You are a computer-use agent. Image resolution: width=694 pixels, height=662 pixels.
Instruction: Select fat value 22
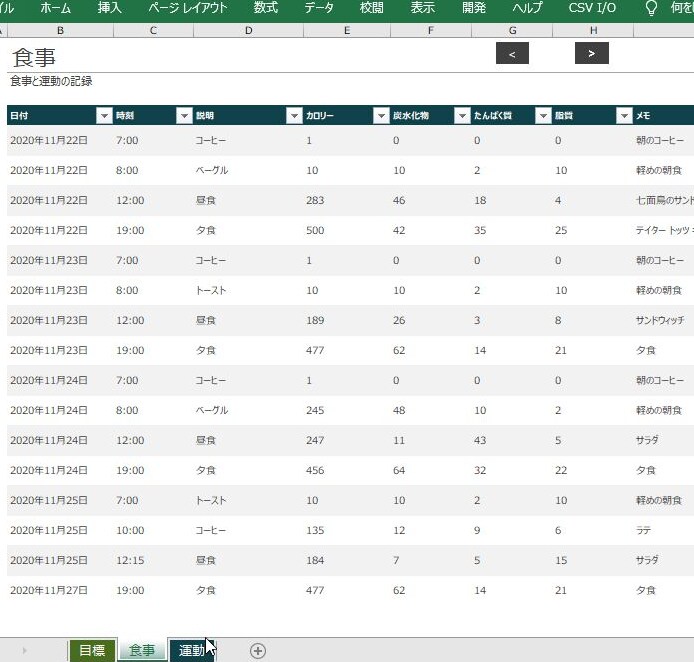[561, 470]
